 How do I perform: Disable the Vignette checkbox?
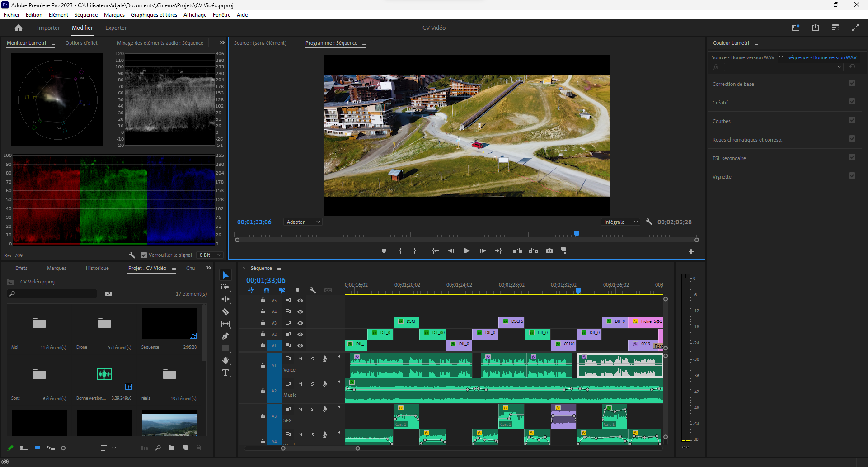(852, 176)
